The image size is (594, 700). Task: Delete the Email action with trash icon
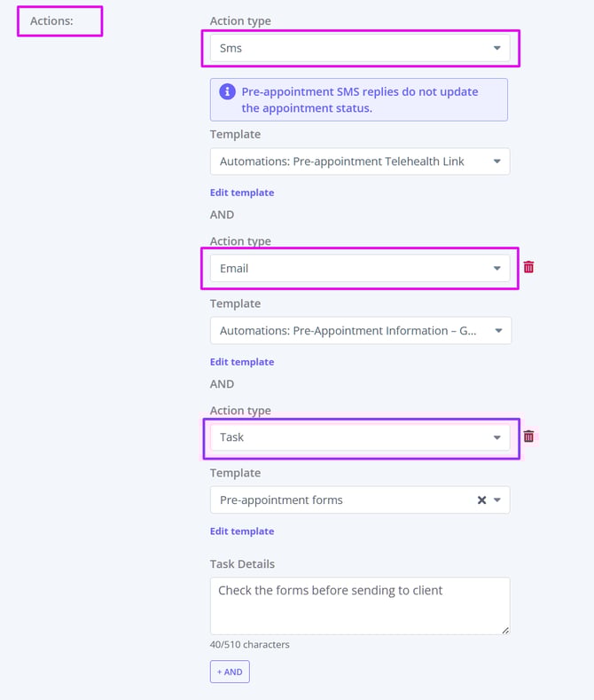pyautogui.click(x=528, y=267)
